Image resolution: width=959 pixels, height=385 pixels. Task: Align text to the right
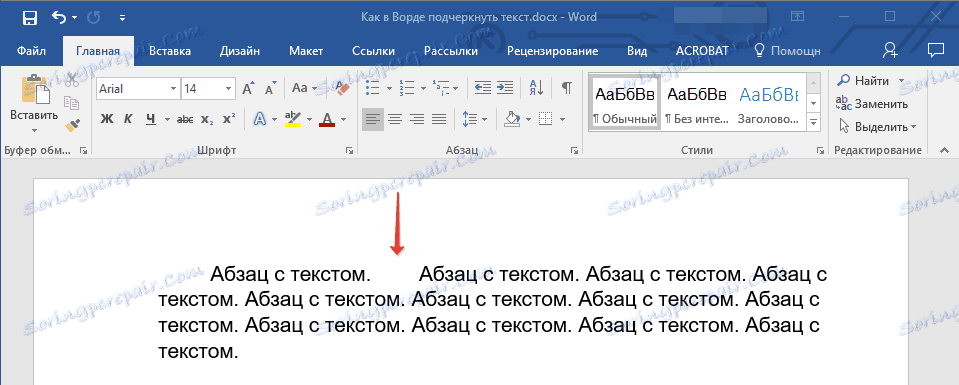(x=417, y=119)
